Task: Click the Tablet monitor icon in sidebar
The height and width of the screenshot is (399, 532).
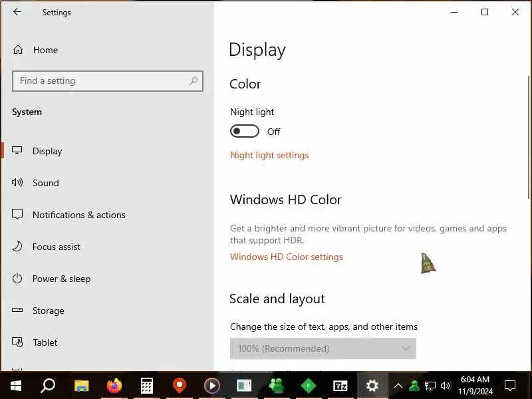Action: pos(17,342)
